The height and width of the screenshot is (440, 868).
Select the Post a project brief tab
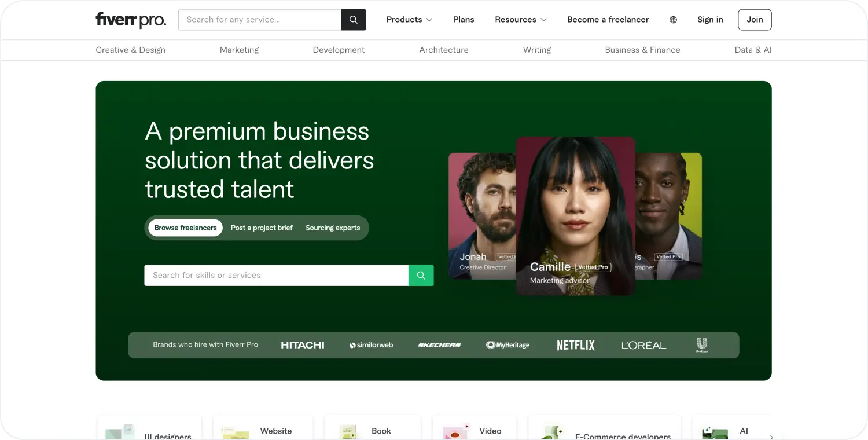tap(262, 228)
